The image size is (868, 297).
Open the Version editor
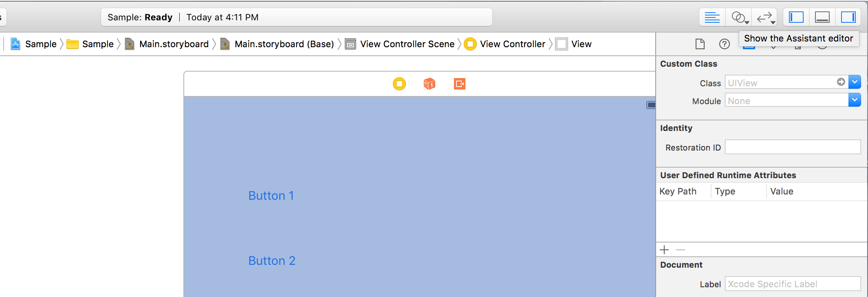coord(765,17)
